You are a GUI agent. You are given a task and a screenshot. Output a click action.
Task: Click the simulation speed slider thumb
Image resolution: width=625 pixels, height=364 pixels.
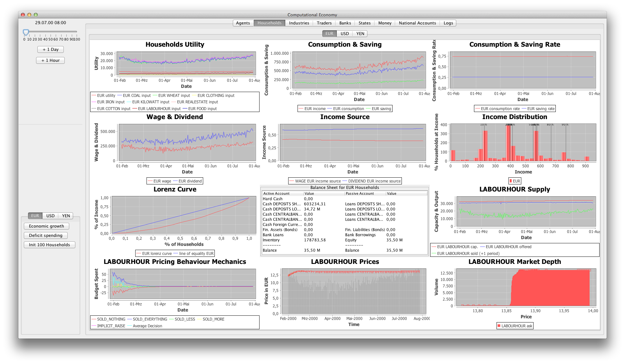coord(26,32)
